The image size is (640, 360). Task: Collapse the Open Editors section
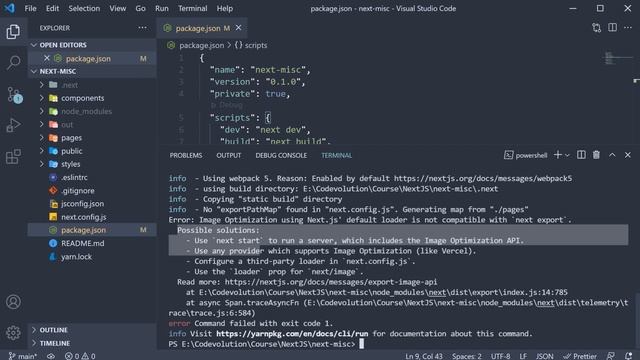coord(92,45)
